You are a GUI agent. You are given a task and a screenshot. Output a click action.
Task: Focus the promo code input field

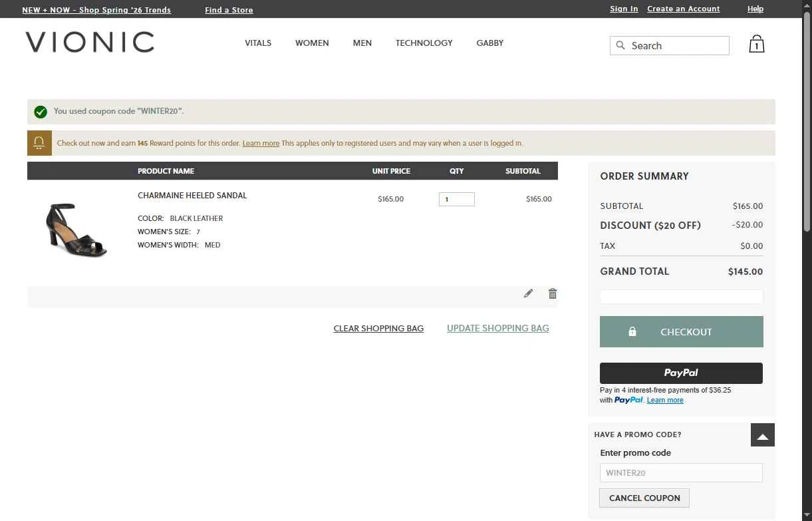coord(681,473)
